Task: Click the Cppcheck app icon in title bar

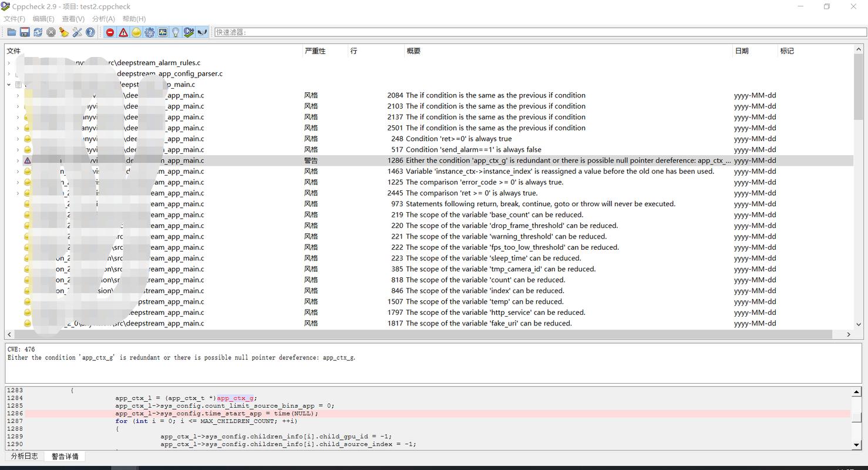Action: [5, 6]
